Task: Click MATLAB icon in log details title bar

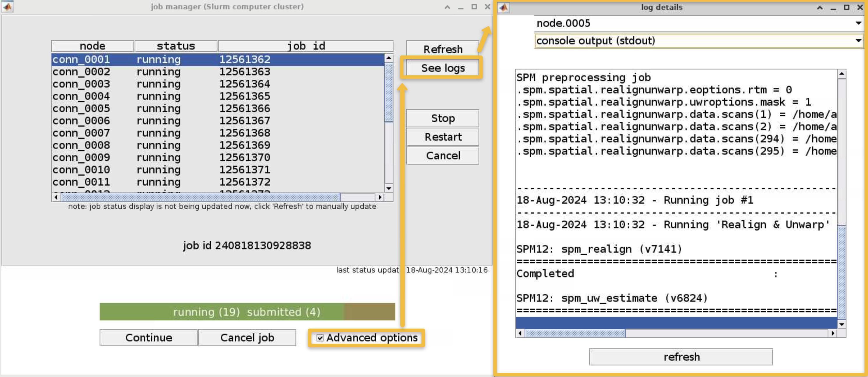Action: pyautogui.click(x=503, y=7)
